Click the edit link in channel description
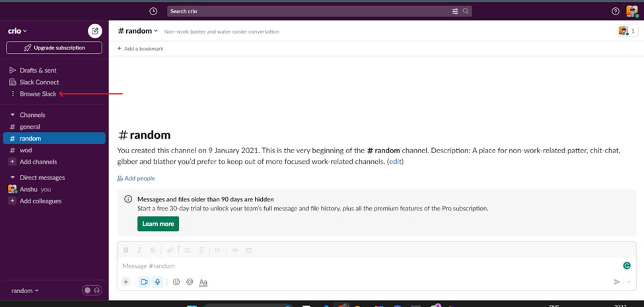Viewport: 644px width, 307px height. tap(395, 162)
